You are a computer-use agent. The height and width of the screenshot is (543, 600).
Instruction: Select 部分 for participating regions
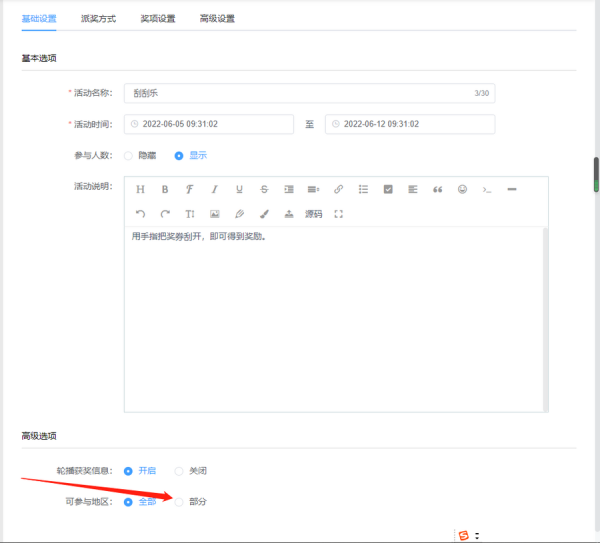coord(191,502)
